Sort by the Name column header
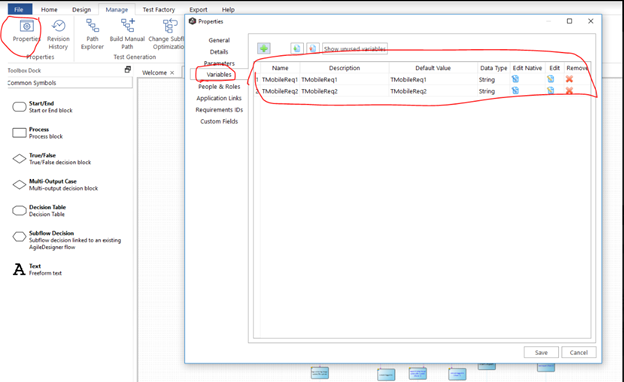This screenshot has width=624, height=382. [280, 68]
